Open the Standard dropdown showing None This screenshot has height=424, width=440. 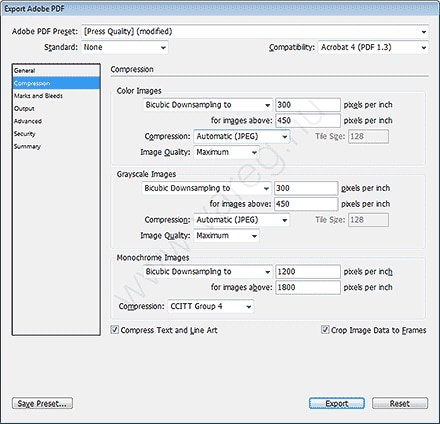(125, 47)
